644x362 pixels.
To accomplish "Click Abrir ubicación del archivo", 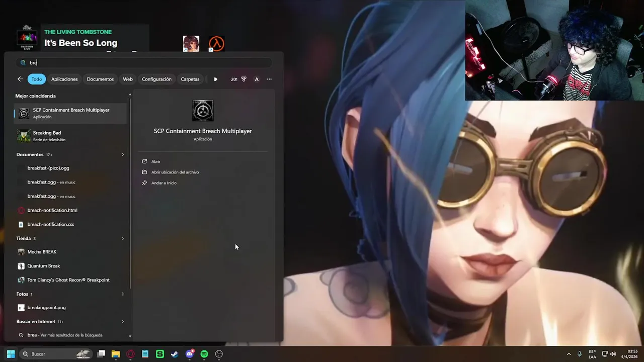I will click(175, 172).
